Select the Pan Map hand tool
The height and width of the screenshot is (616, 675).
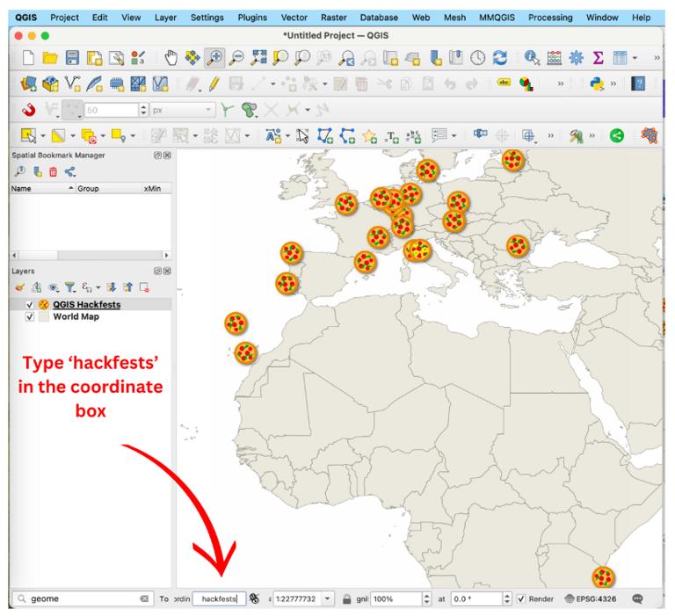(x=171, y=57)
